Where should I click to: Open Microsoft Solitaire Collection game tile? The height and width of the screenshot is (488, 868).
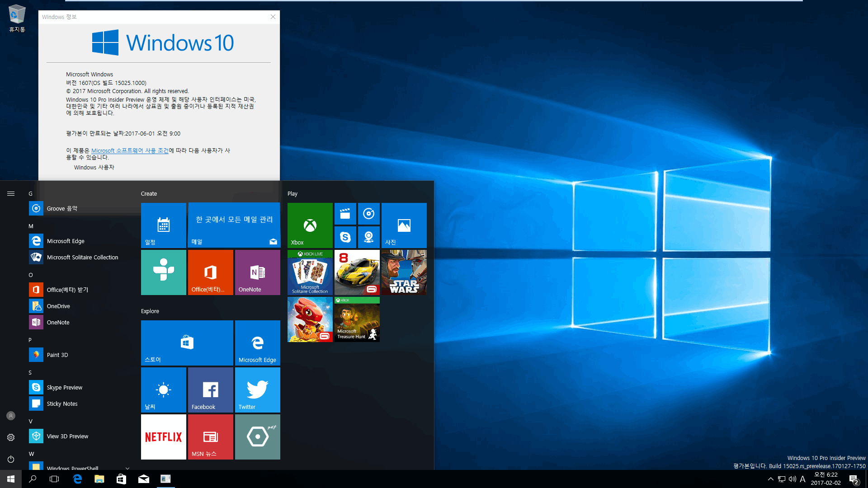pos(310,272)
